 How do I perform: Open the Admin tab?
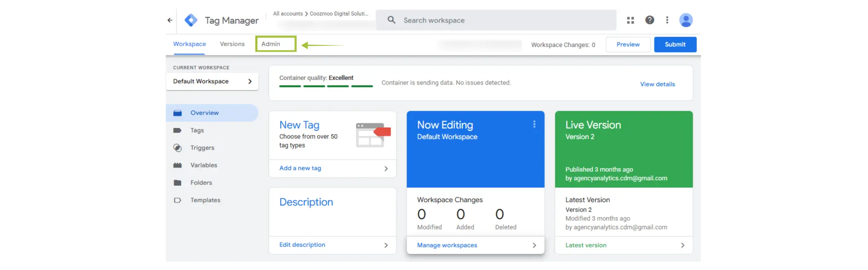271,44
